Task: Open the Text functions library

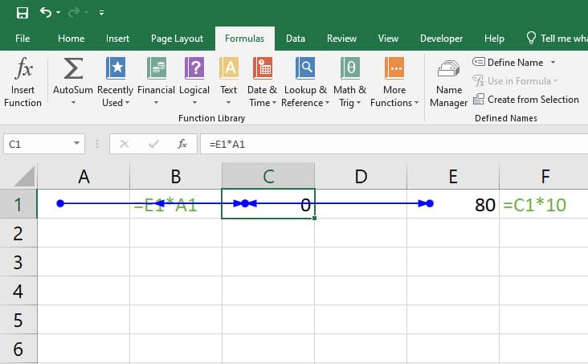Action: pos(228,82)
